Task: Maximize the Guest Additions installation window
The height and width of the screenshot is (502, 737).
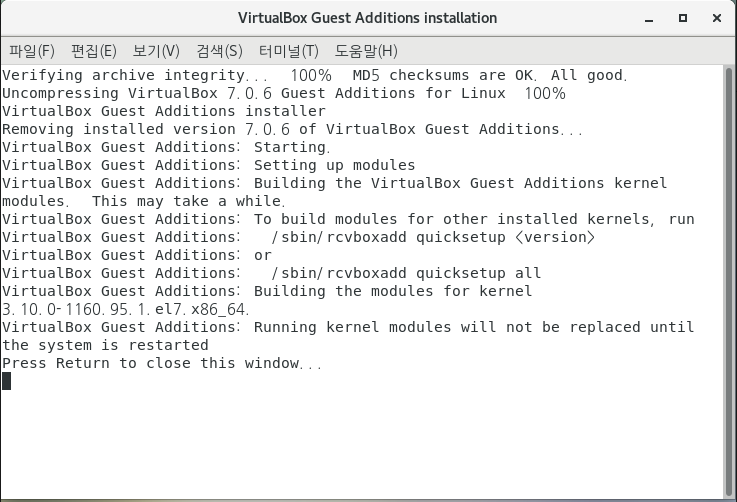Action: click(x=683, y=18)
